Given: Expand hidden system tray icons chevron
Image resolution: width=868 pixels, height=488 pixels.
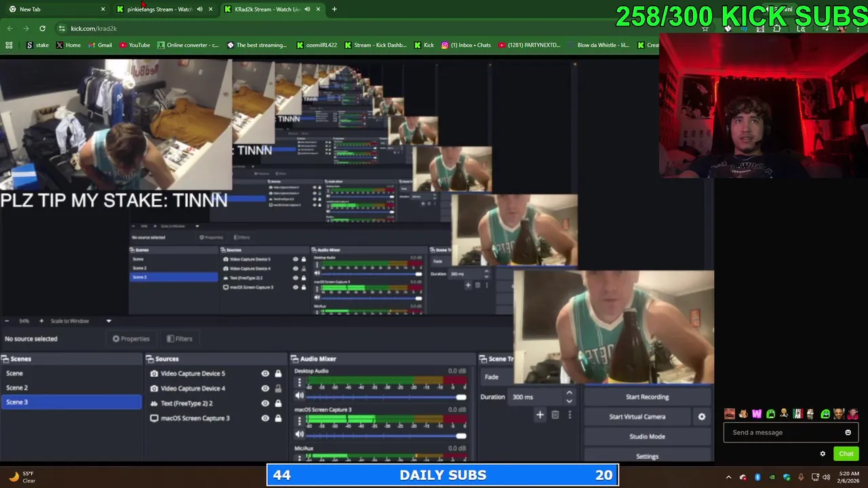Looking at the screenshot, I should coord(729,477).
